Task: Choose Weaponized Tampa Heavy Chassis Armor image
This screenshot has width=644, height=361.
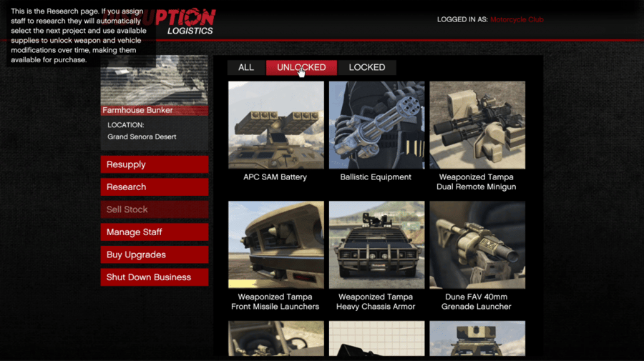Action: pyautogui.click(x=376, y=245)
